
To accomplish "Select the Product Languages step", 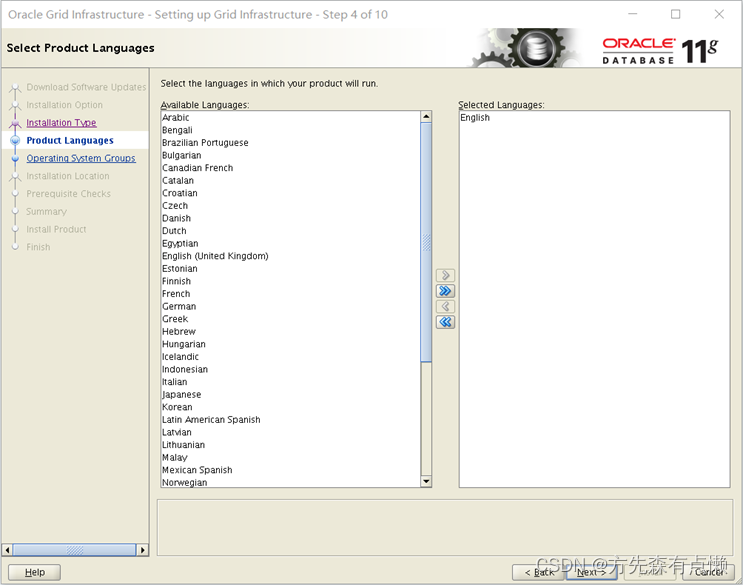I will click(x=70, y=141).
